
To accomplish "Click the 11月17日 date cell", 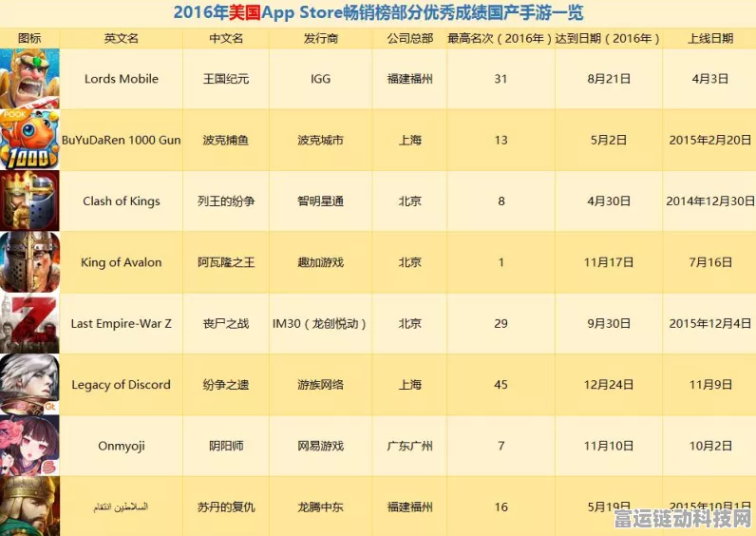I will tap(609, 262).
